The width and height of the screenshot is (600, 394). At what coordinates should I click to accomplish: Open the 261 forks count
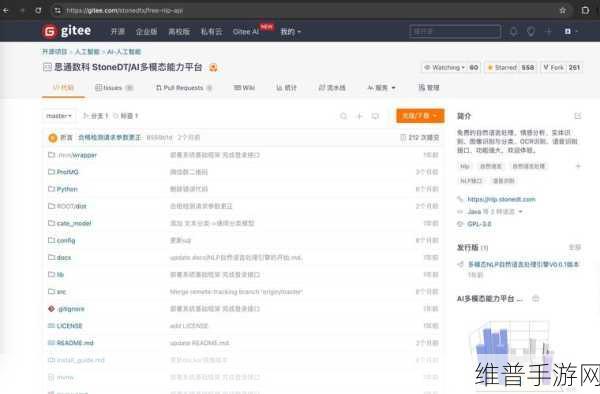click(x=574, y=68)
